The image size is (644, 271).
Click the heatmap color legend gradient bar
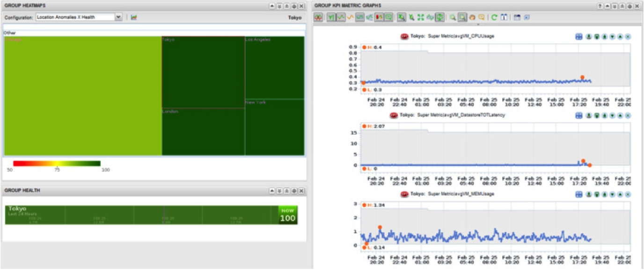57,164
